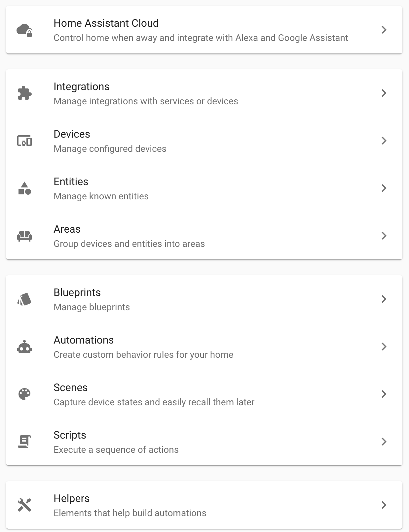Screen dimensions: 409x532
Task: Expand the Integrations row chevron
Action: tap(384, 93)
